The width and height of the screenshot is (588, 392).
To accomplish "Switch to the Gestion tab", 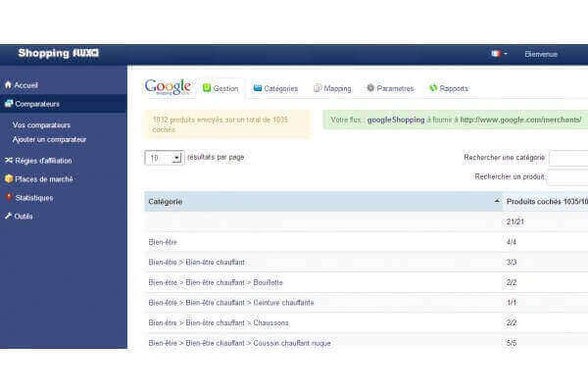I will [220, 88].
